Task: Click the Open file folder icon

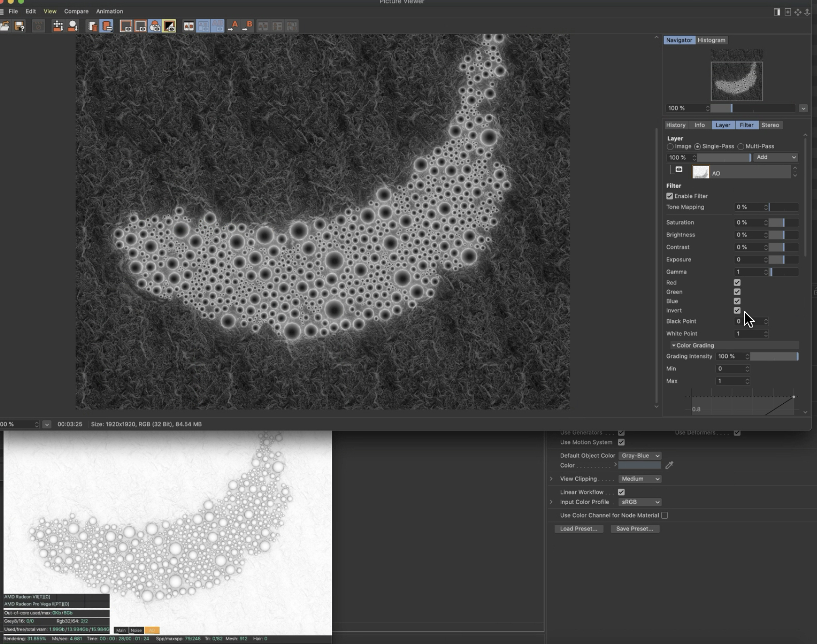Action: click(5, 26)
